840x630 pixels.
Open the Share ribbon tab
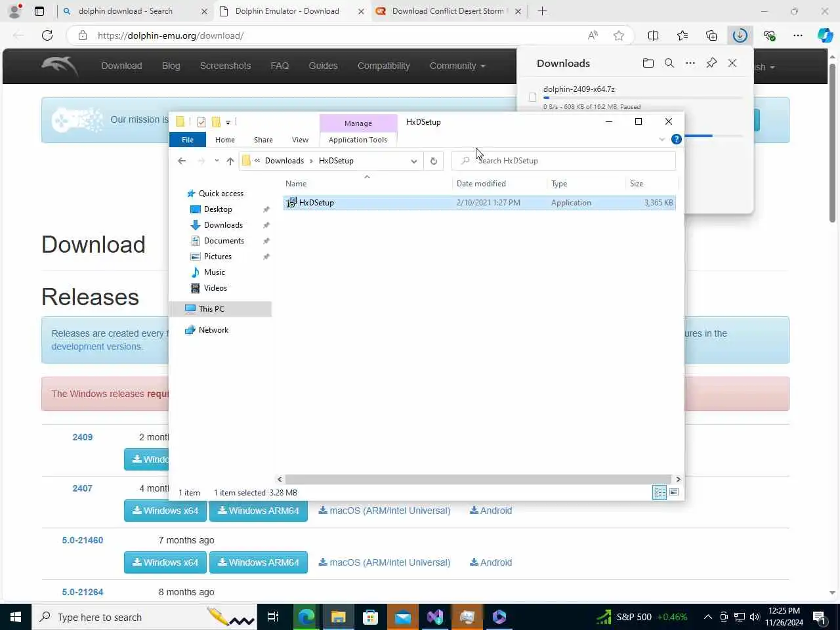263,140
